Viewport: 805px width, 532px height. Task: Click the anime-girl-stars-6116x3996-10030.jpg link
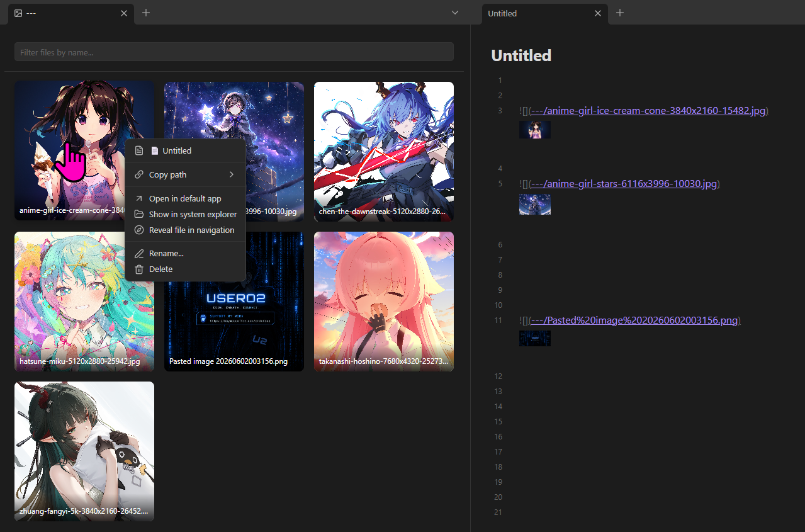pos(624,184)
